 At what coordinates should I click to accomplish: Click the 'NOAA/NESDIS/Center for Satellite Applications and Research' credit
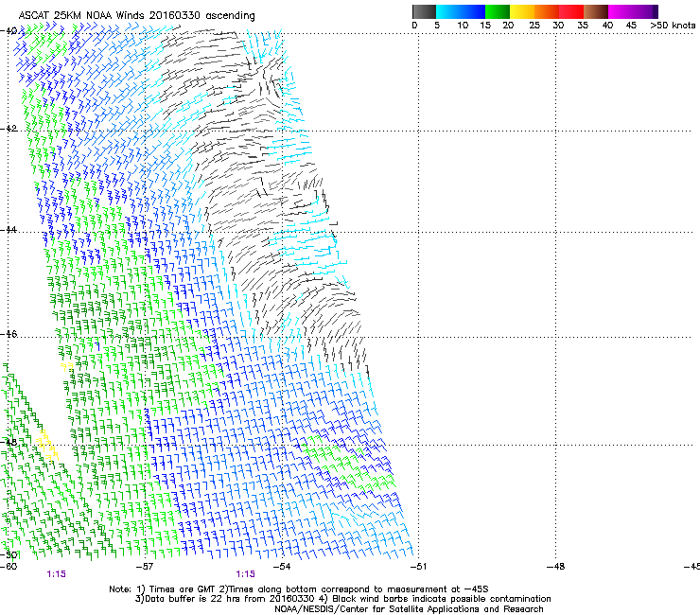(x=409, y=609)
